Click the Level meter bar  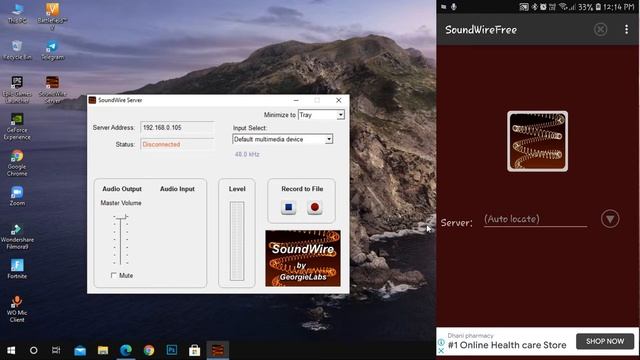(237, 241)
